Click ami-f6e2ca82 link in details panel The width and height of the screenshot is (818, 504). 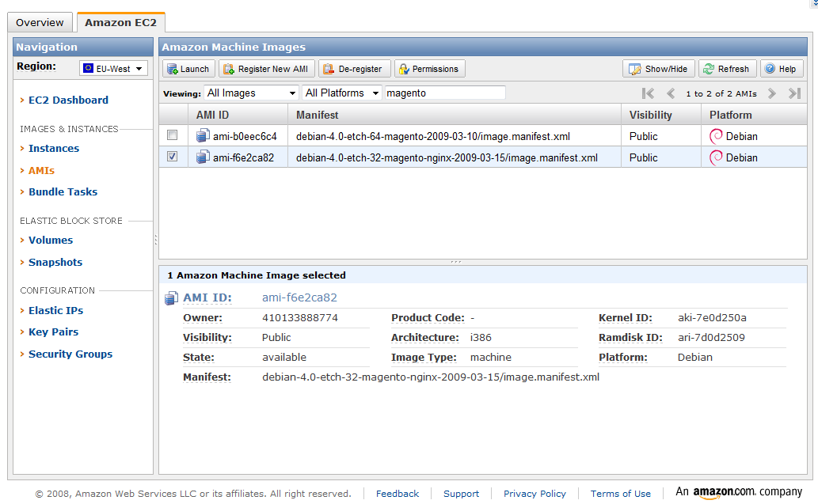coord(299,297)
